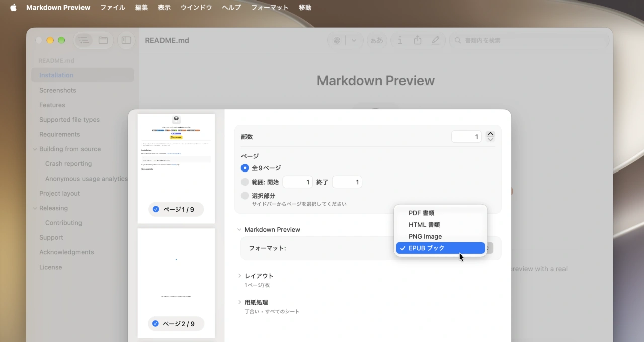Click the 開始 start page field

coord(298,182)
